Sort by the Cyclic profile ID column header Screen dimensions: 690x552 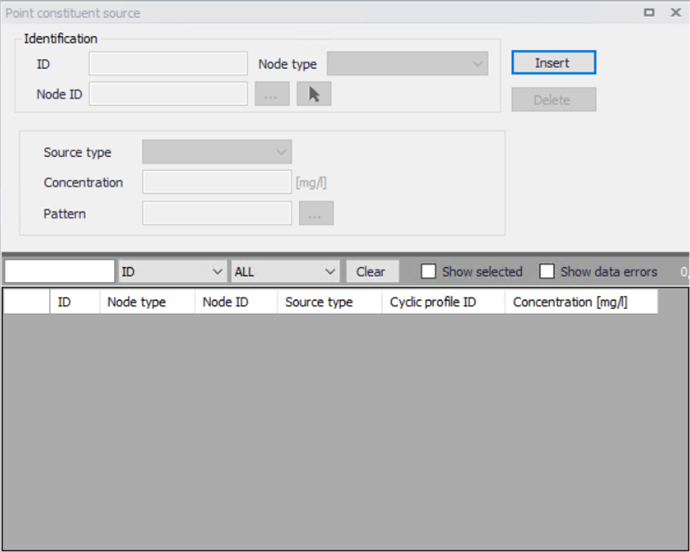pyautogui.click(x=444, y=302)
